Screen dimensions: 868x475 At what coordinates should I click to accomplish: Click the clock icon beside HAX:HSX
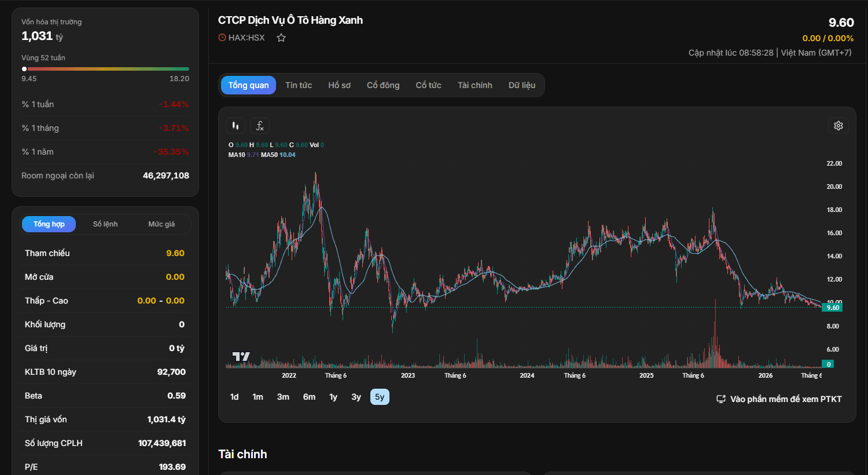[x=222, y=38]
